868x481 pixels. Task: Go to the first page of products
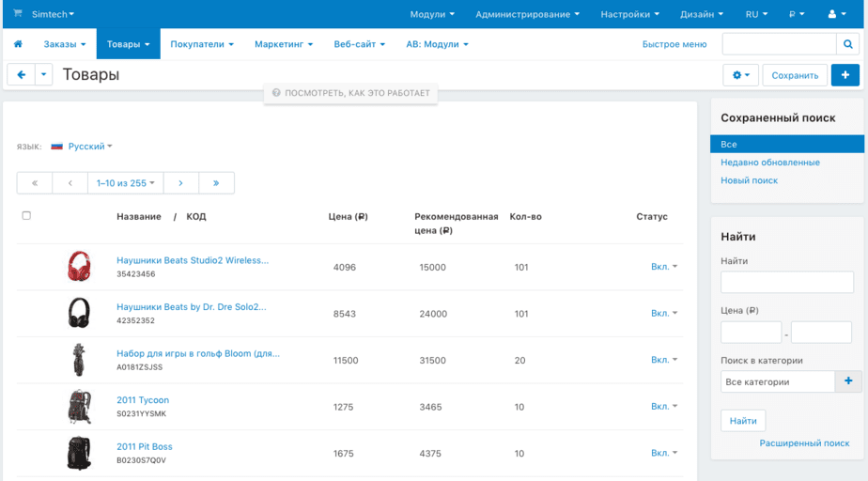click(x=35, y=182)
